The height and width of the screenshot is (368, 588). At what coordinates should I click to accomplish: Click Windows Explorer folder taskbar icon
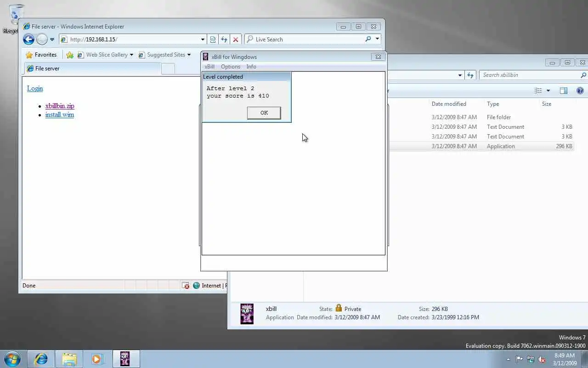pos(69,359)
